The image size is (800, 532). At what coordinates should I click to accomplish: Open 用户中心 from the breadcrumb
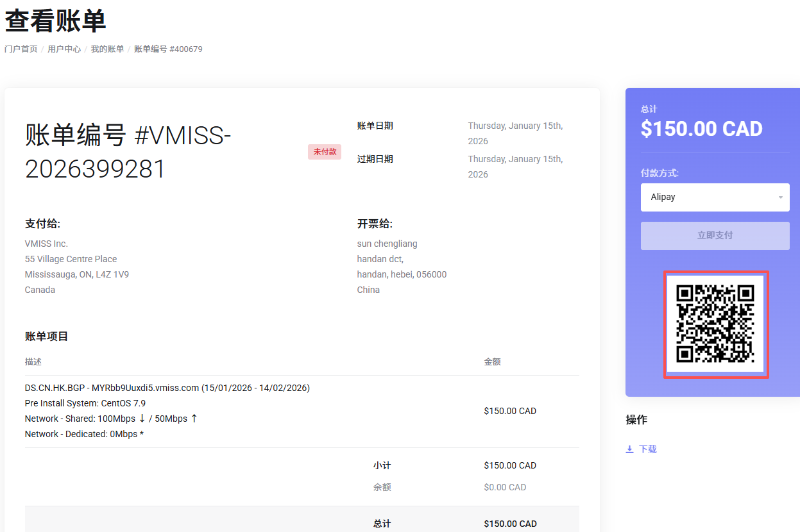point(64,49)
